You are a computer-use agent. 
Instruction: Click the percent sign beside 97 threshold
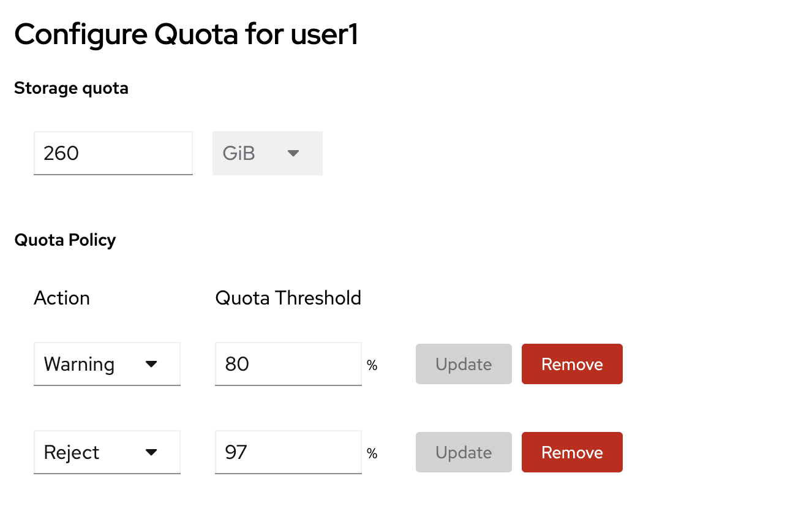click(x=372, y=454)
